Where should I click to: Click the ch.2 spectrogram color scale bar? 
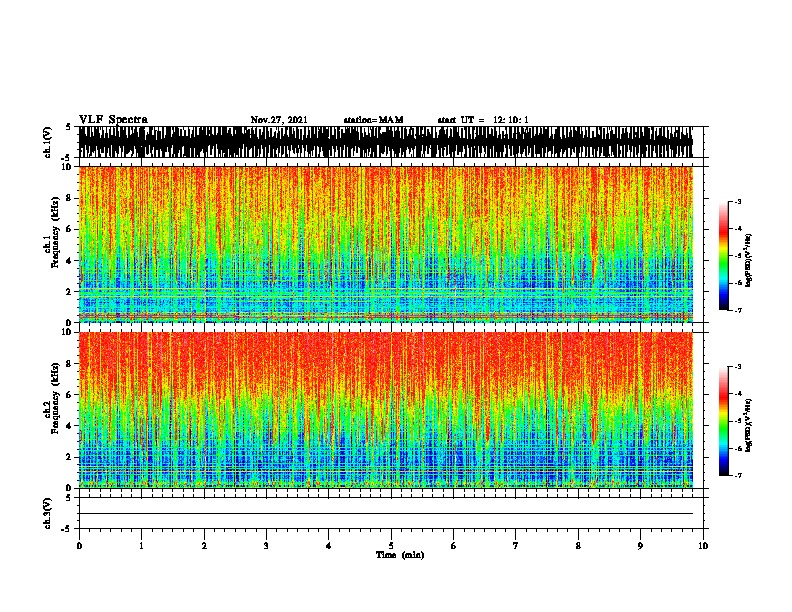point(724,421)
